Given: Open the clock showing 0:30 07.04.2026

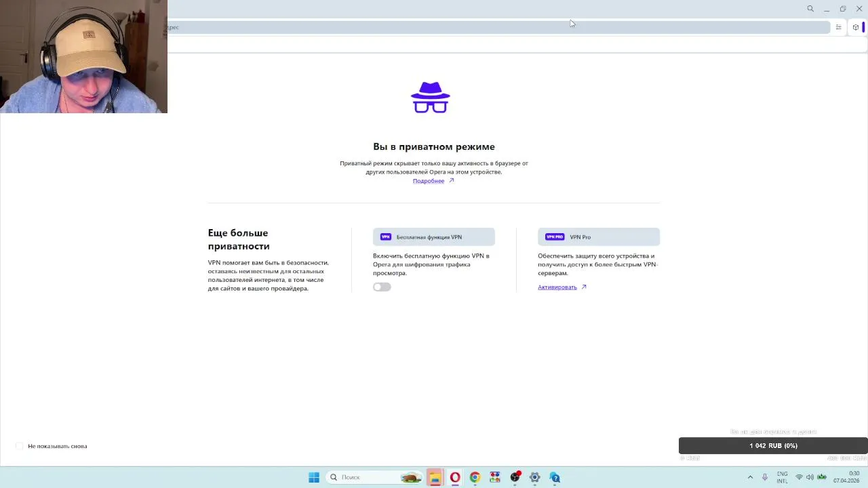Looking at the screenshot, I should tap(846, 477).
